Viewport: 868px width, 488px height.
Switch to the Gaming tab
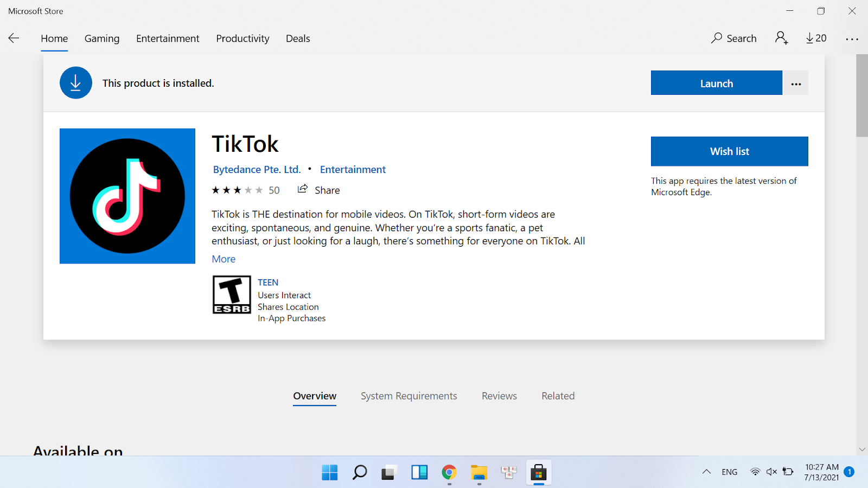pyautogui.click(x=102, y=38)
